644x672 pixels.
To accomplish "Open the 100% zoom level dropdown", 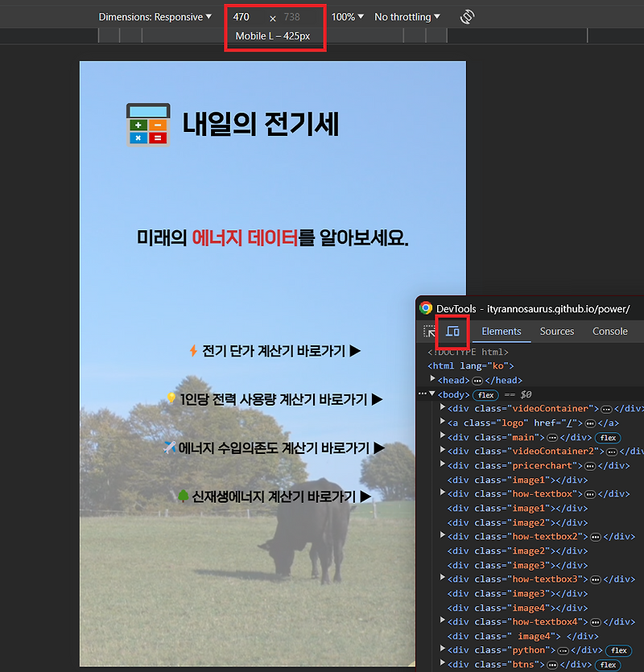I will coord(346,16).
